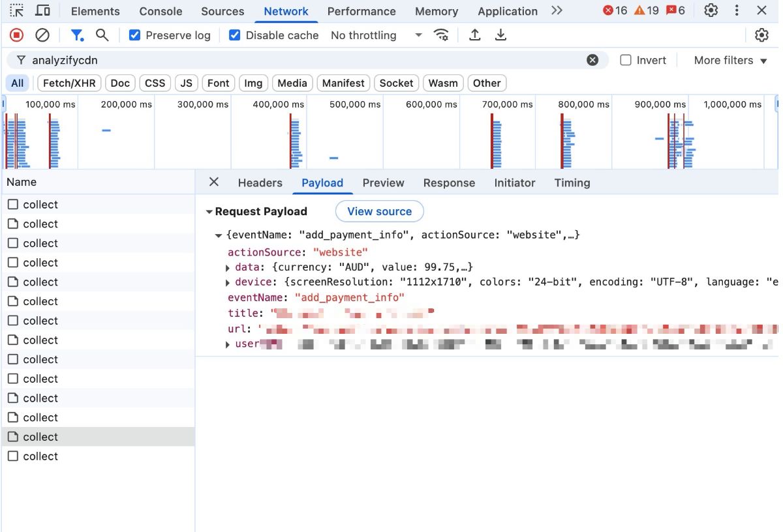Screen dimensions: 783x532
Task: Open DevTools main settings gear
Action: [711, 10]
